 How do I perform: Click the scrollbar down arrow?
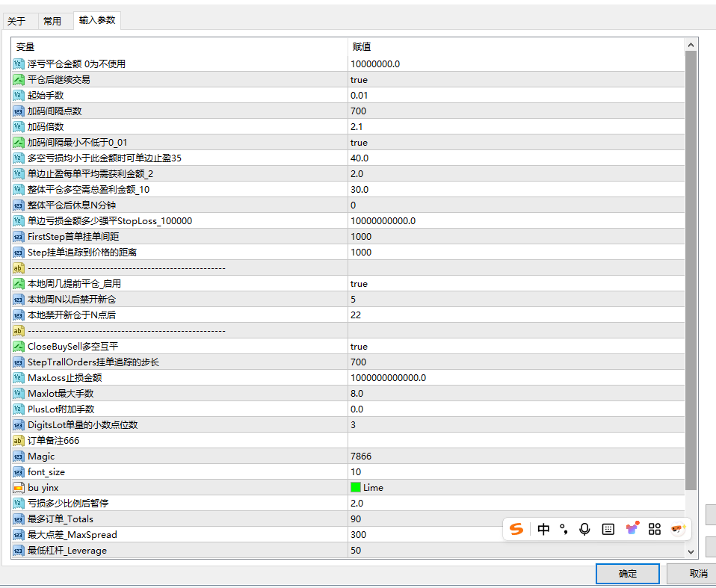pyautogui.click(x=691, y=552)
